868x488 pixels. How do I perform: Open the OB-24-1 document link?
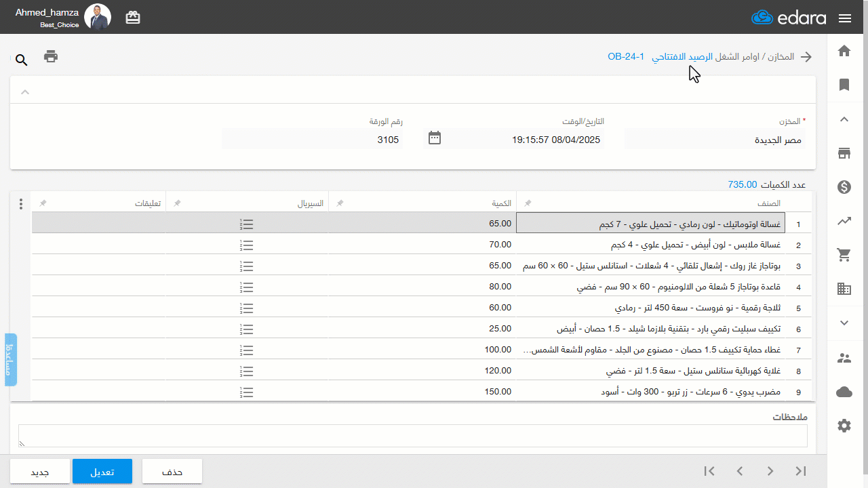point(625,57)
